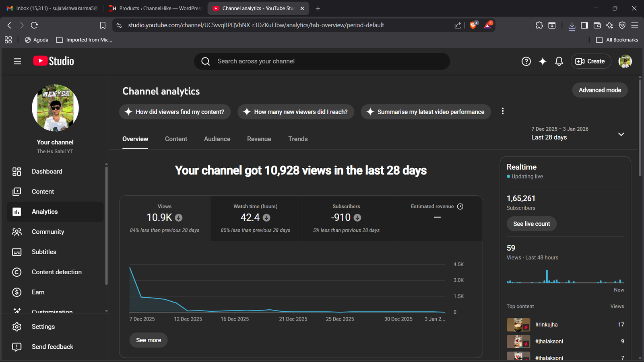Click See live count button

coord(531,224)
